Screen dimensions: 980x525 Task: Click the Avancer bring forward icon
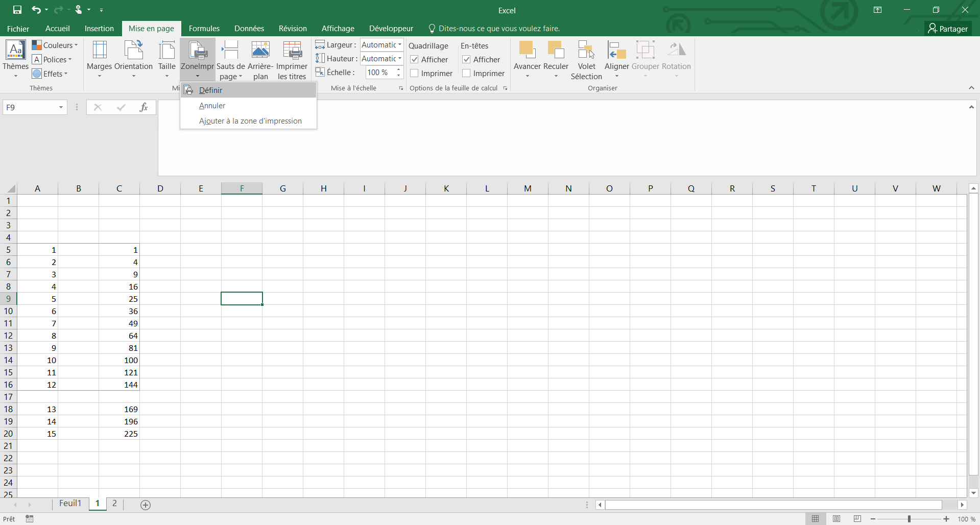tap(527, 50)
